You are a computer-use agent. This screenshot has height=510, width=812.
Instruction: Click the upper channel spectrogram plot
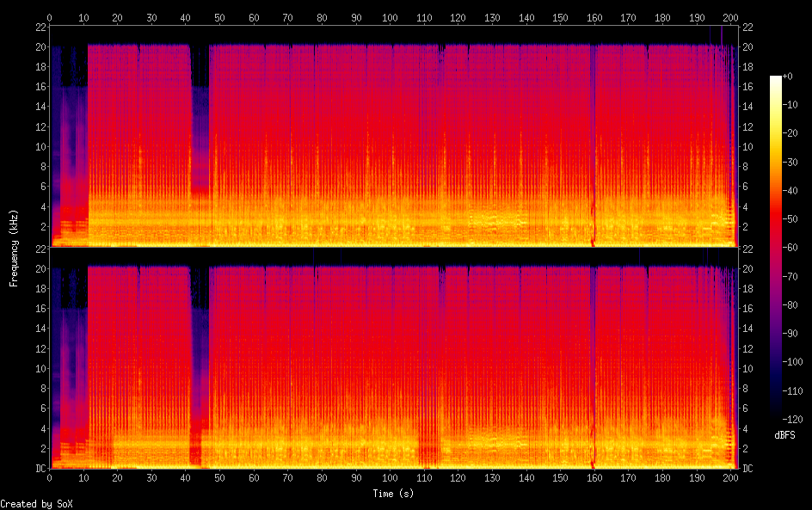tap(394, 136)
